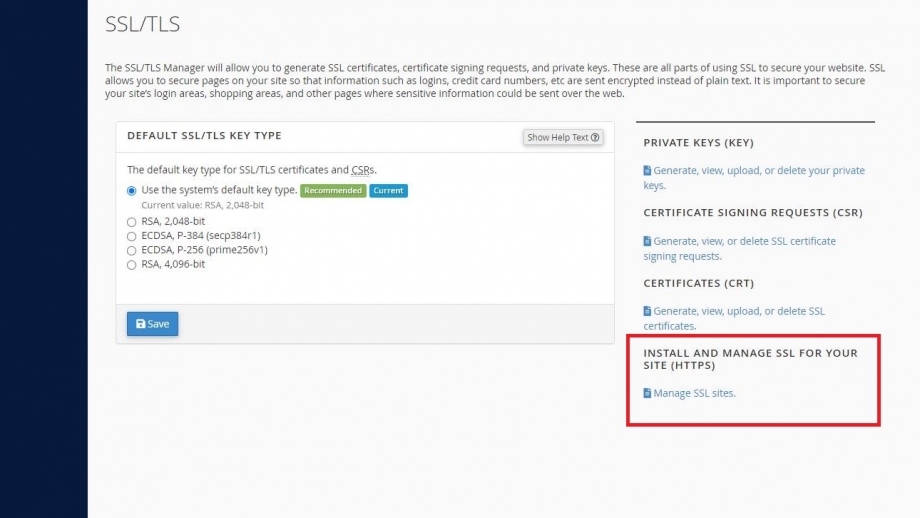The width and height of the screenshot is (920, 518).
Task: Click 'Install and Manage SSL' heading
Action: tap(750, 359)
